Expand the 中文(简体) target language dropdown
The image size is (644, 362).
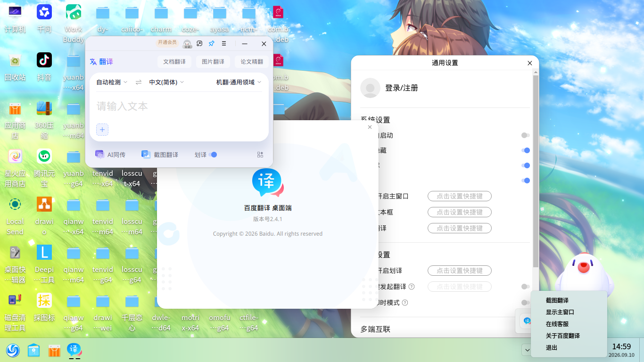click(166, 82)
